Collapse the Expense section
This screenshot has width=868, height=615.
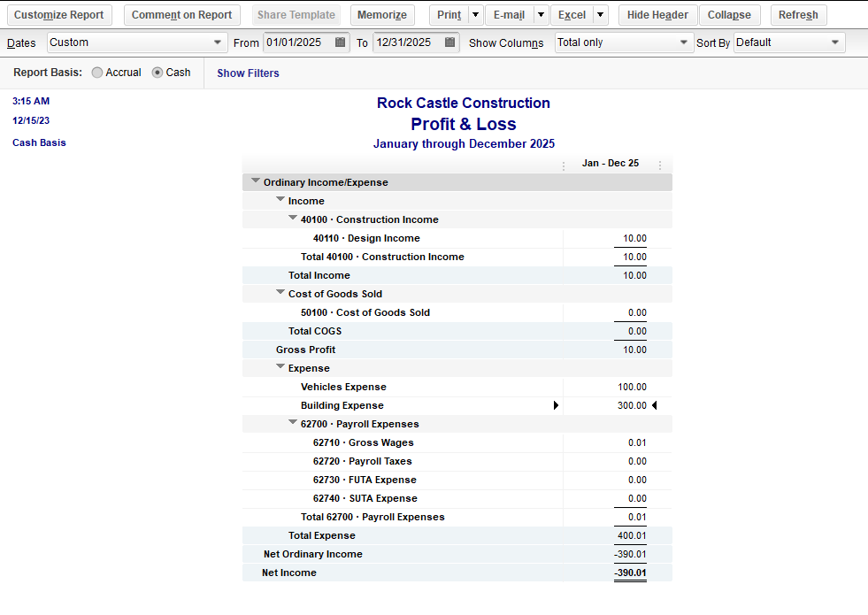coord(280,366)
